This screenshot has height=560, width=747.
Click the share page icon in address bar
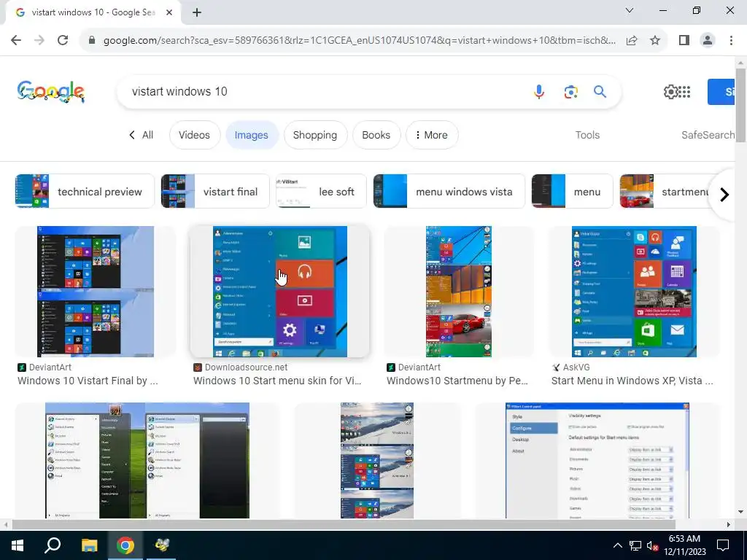click(632, 40)
